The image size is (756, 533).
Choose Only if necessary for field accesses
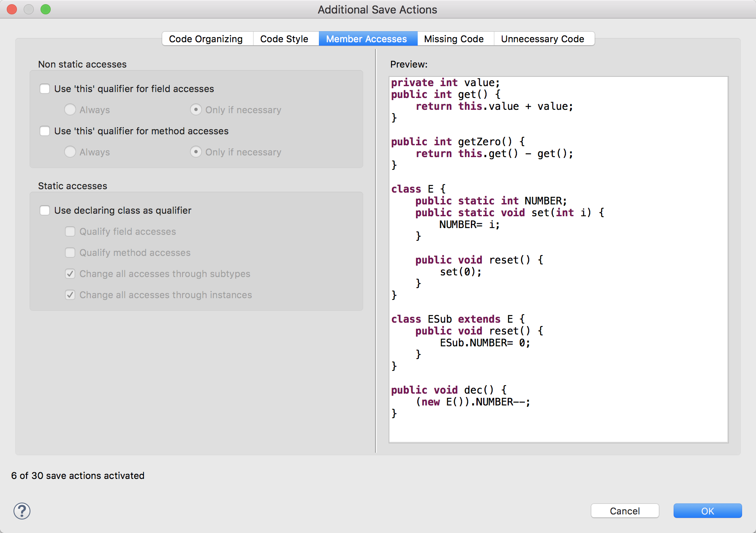(196, 110)
